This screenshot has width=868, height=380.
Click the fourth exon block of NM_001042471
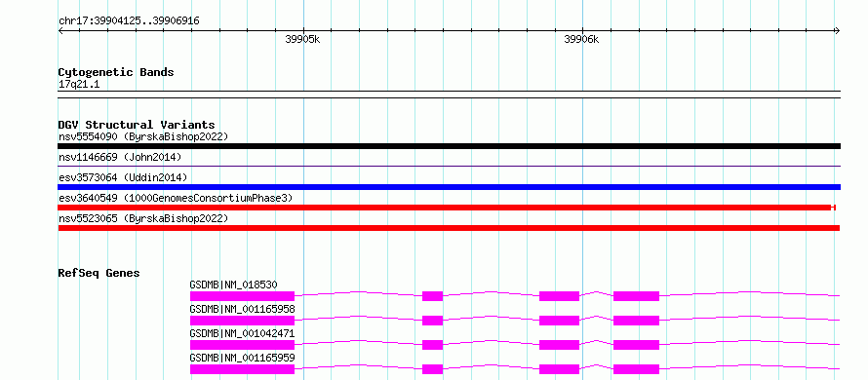636,345
